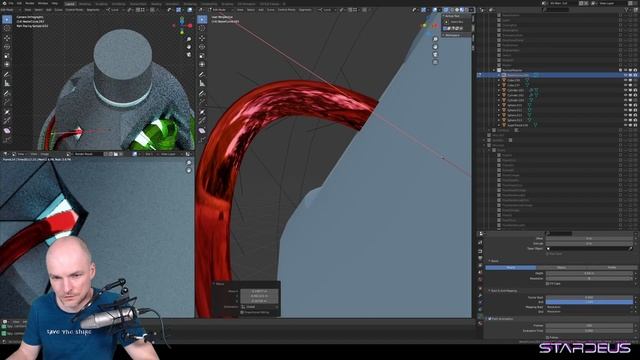640x360 pixels.
Task: Toggle perspective/orthographic gizmo in center viewport
Action: point(435,62)
